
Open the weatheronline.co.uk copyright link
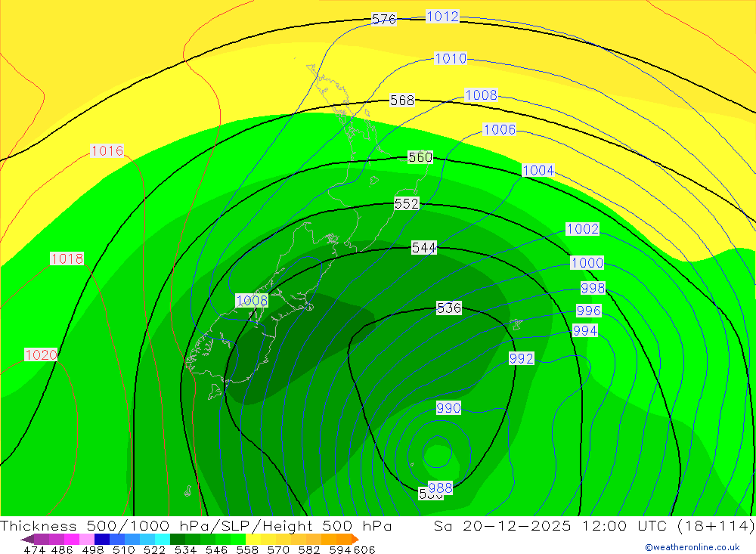coord(692,547)
